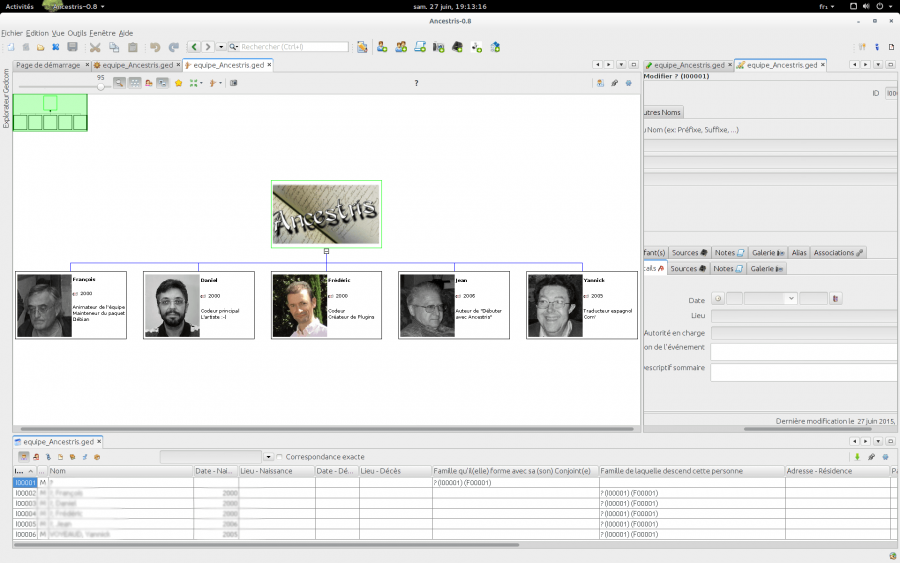Open genealogy file folder icon

[40, 47]
